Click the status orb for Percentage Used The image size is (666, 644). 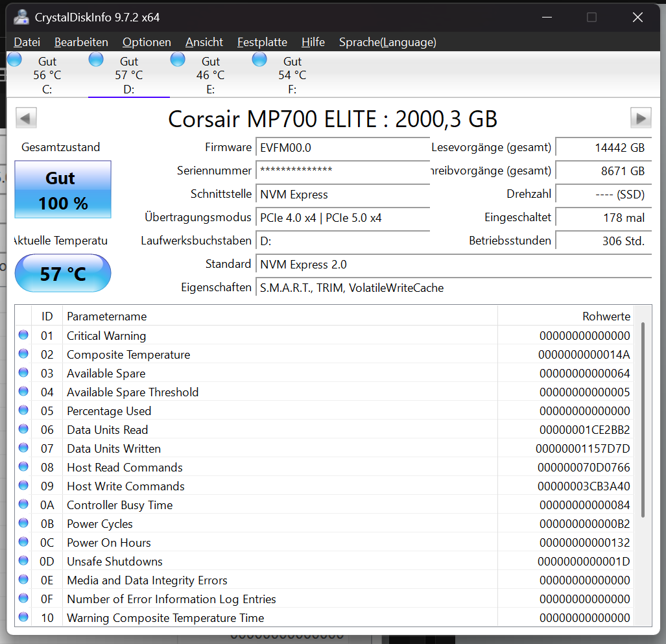(x=23, y=410)
